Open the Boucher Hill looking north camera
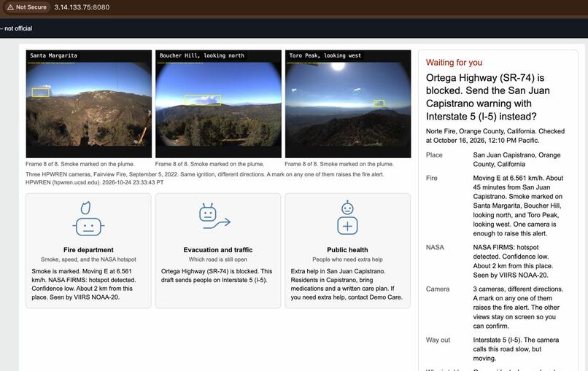588x371 pixels. 218,104
